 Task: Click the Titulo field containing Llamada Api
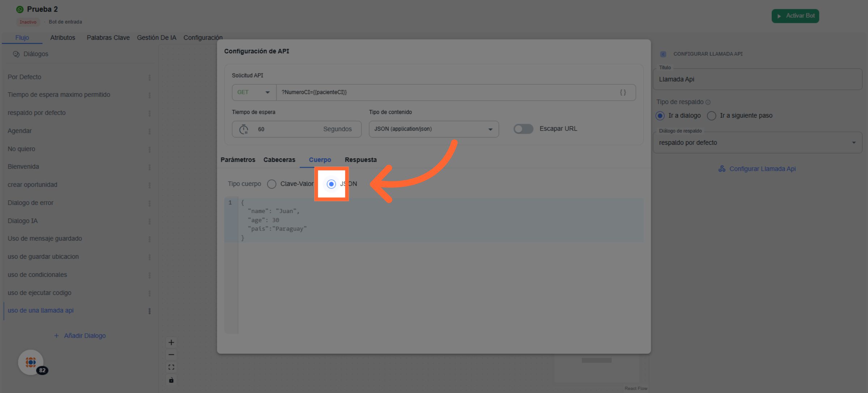point(757,79)
